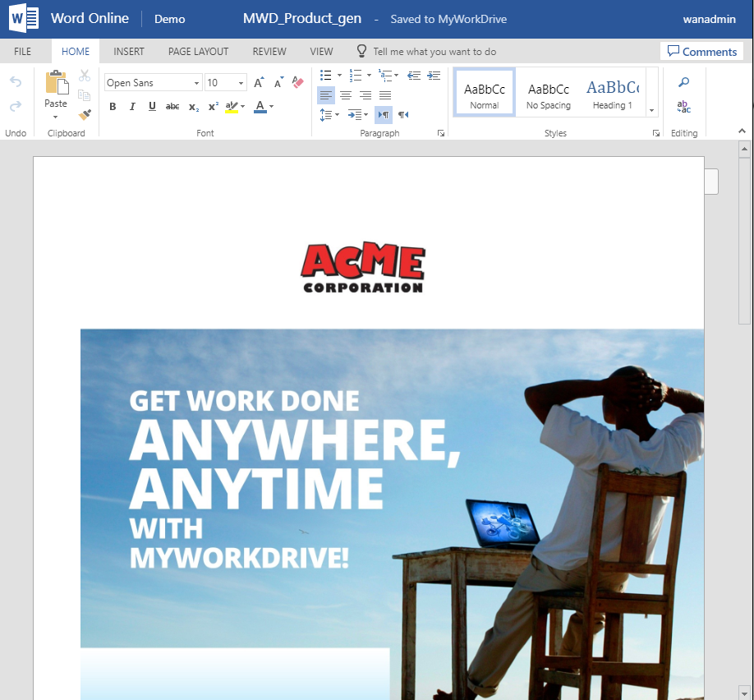Toggle italic formatting

(x=131, y=106)
